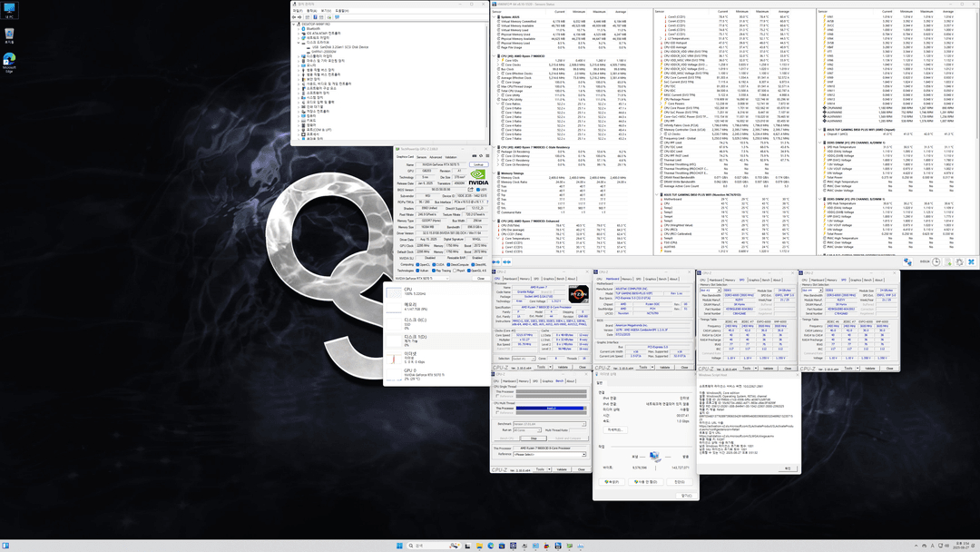Viewport: 980px width, 552px height.
Task: Open the 휴지통 recycle bin desktop icon
Action: point(9,36)
